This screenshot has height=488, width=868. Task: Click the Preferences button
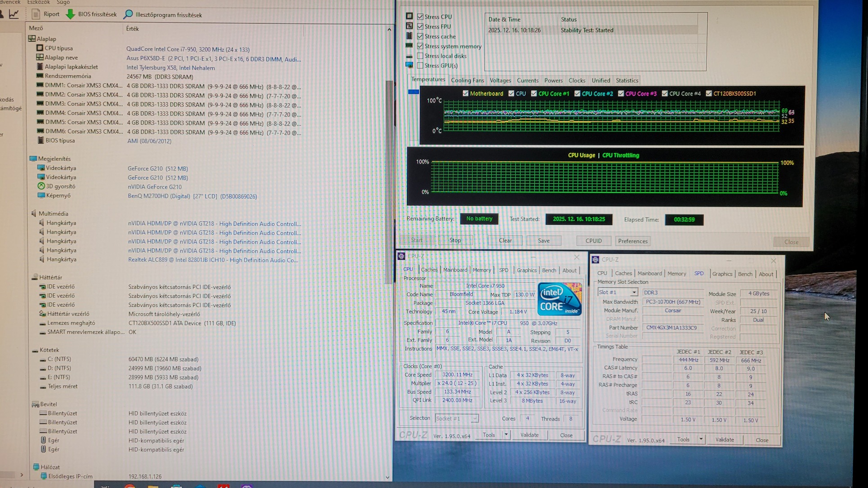[x=632, y=241]
